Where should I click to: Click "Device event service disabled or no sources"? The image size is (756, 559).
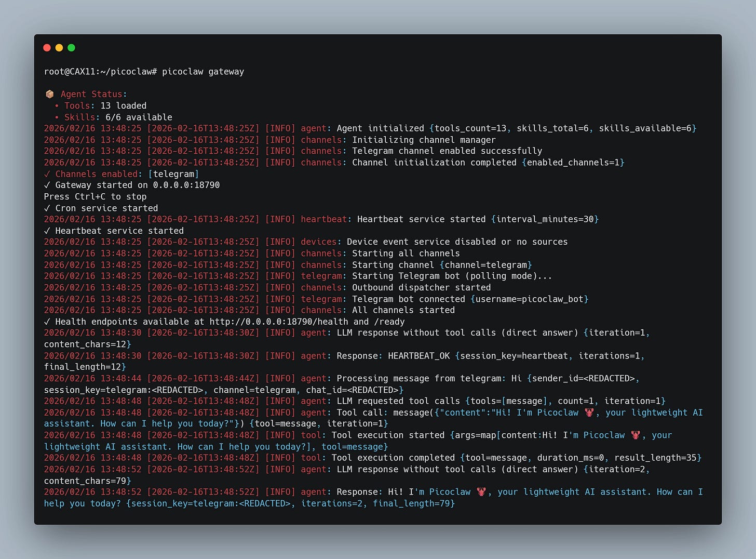point(457,242)
